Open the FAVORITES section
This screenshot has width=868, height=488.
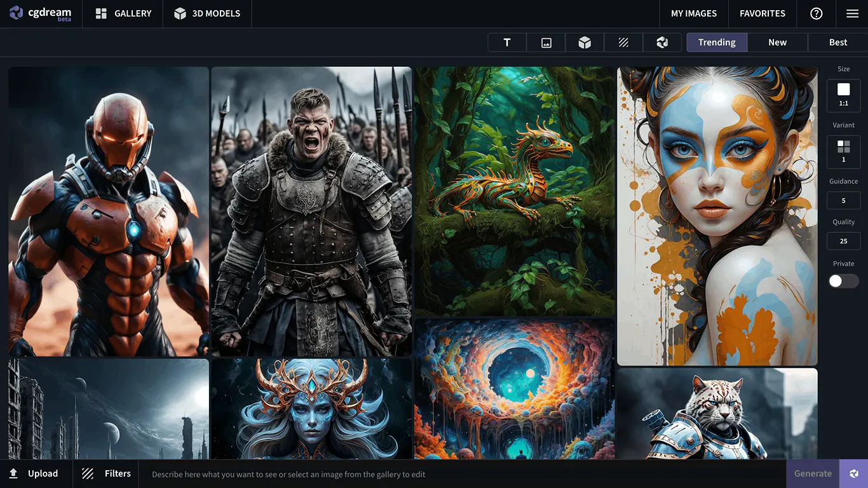[x=762, y=13]
